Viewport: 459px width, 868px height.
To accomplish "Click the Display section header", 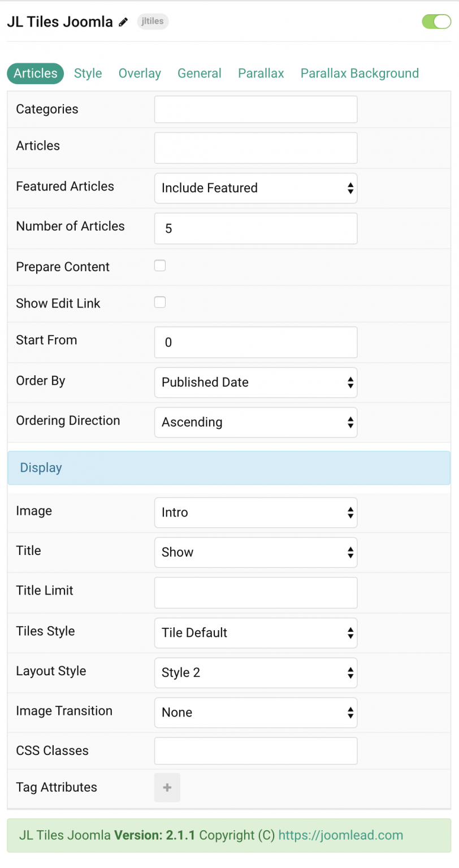I will 40,467.
